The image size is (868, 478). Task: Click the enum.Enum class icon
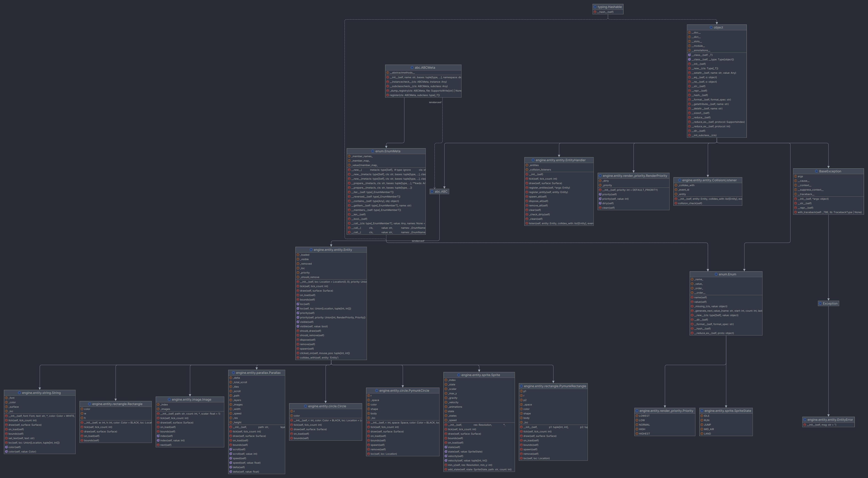tap(716, 274)
